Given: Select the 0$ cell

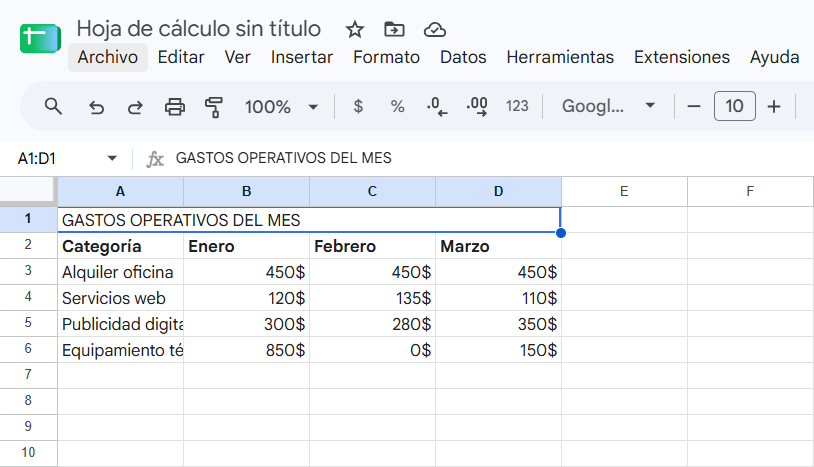Looking at the screenshot, I should click(372, 350).
